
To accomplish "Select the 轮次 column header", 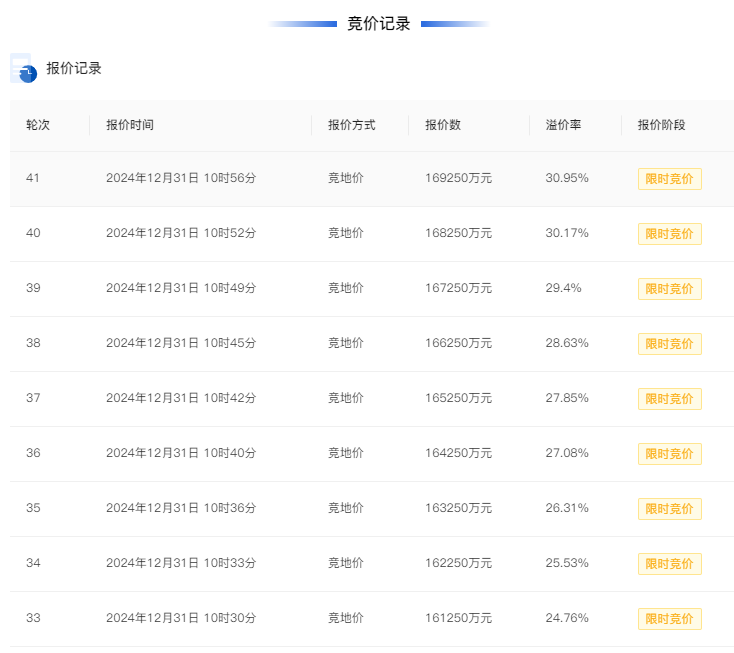I will click(38, 125).
